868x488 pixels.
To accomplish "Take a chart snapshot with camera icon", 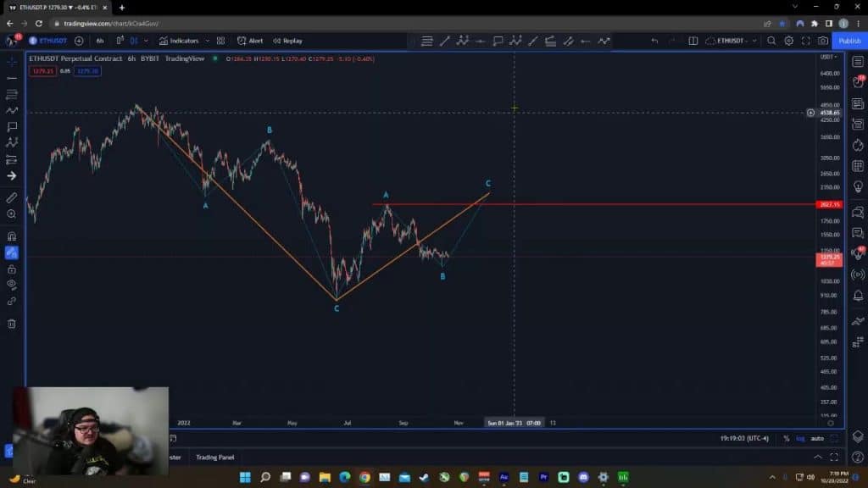I will coord(822,41).
